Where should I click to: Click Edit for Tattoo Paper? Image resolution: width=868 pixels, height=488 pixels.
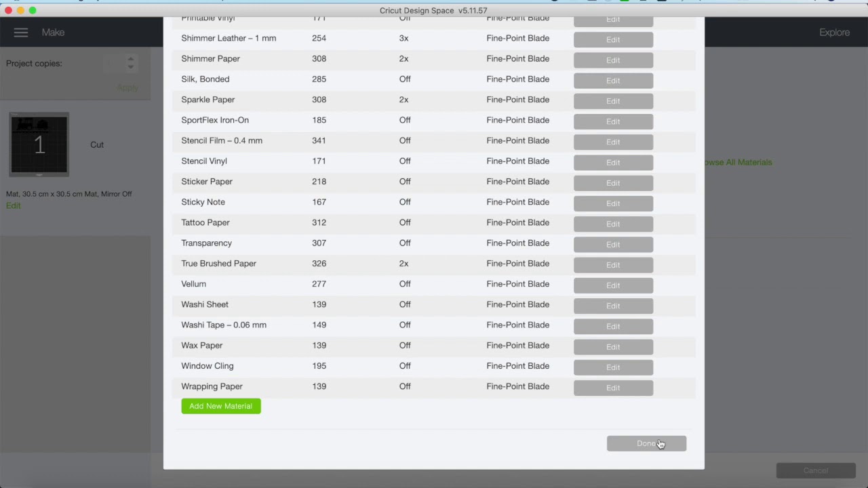point(613,224)
